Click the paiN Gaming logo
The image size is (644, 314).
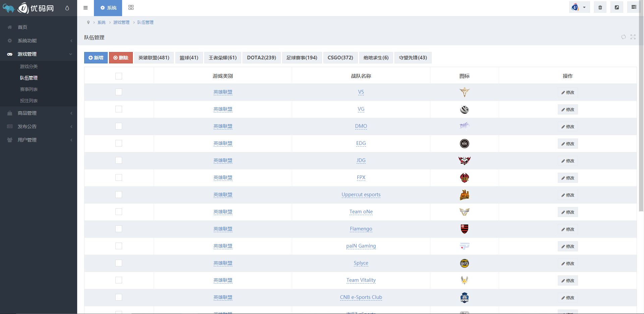tap(465, 246)
